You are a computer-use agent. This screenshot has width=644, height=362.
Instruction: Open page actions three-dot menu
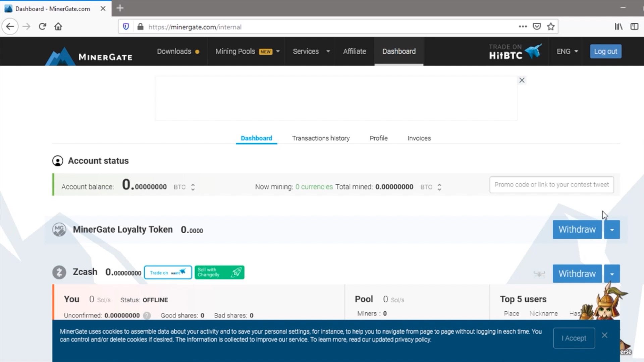pyautogui.click(x=523, y=26)
